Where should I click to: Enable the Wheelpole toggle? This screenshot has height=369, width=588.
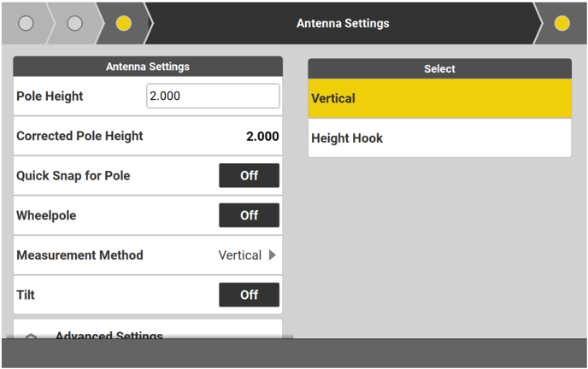[249, 215]
